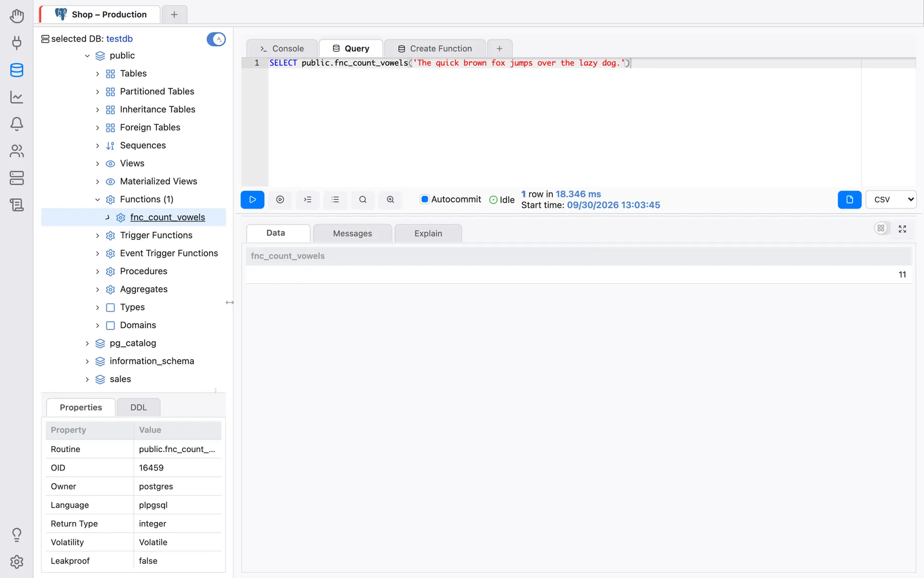Click the grid view icon above results
Image resolution: width=924 pixels, height=578 pixels.
(x=881, y=229)
